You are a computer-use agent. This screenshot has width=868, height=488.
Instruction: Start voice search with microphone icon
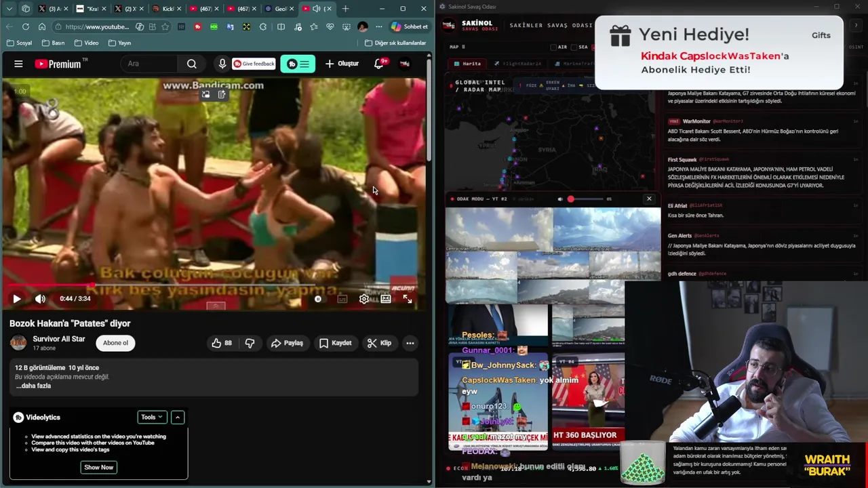(222, 64)
